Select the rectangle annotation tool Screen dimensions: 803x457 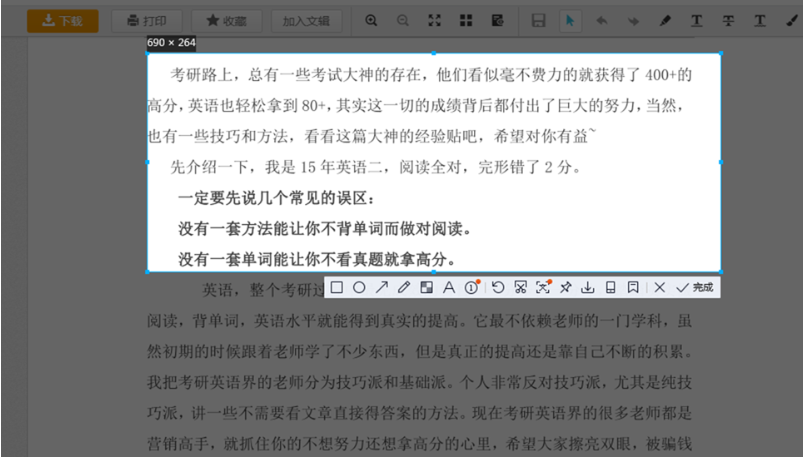(x=337, y=287)
